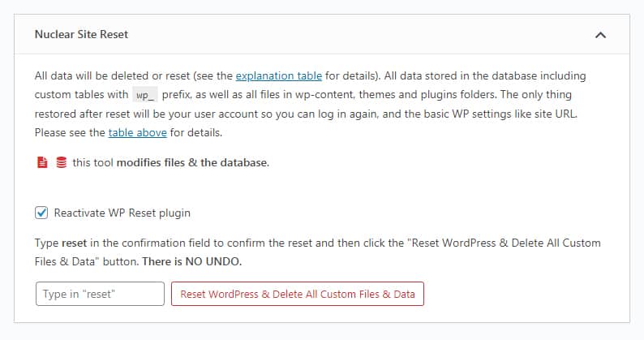This screenshot has height=340, width=644.
Task: Focus the Type in "reset" confirmation field
Action: click(x=100, y=294)
